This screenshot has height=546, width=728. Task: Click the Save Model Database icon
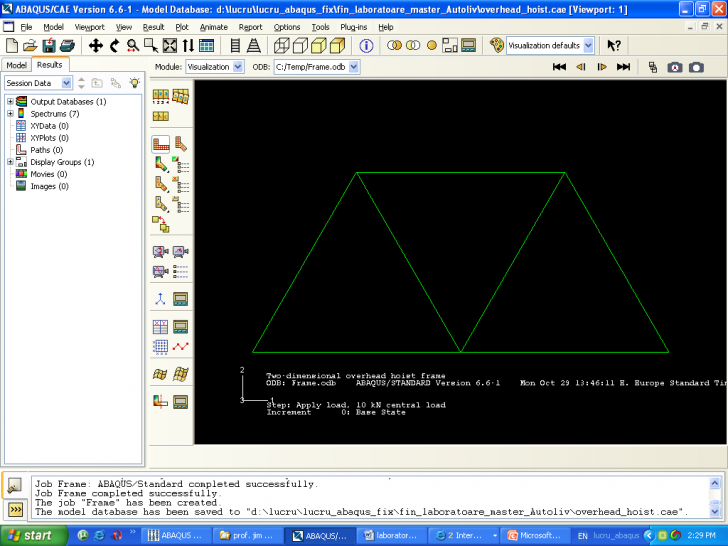pyautogui.click(x=48, y=45)
